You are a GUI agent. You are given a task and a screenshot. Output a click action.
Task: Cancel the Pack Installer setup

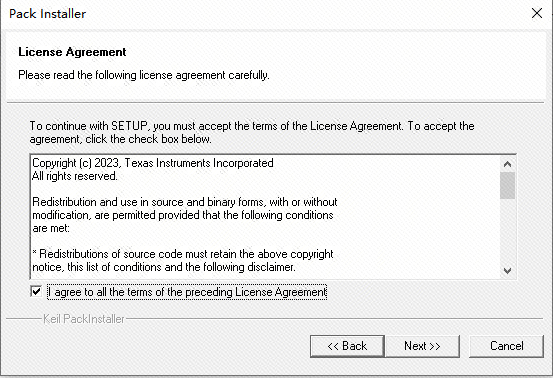[506, 346]
